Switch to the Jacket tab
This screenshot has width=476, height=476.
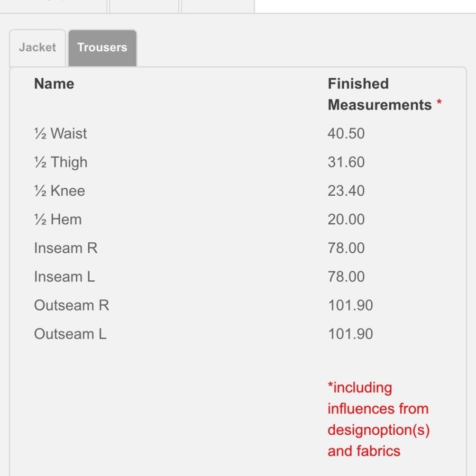pyautogui.click(x=37, y=48)
